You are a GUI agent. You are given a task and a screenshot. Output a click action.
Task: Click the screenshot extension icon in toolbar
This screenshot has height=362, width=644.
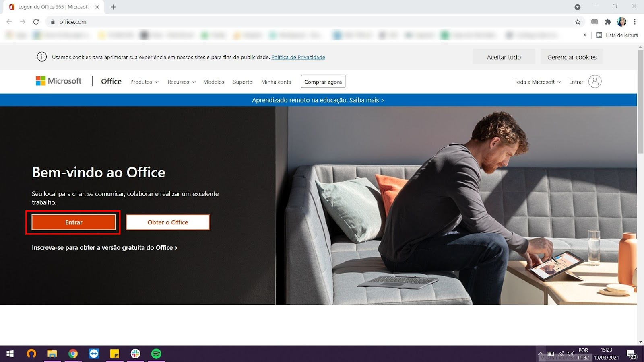click(x=594, y=22)
